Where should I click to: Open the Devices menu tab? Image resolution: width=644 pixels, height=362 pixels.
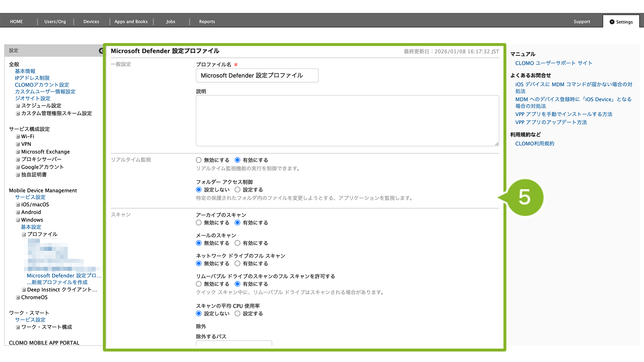[91, 22]
